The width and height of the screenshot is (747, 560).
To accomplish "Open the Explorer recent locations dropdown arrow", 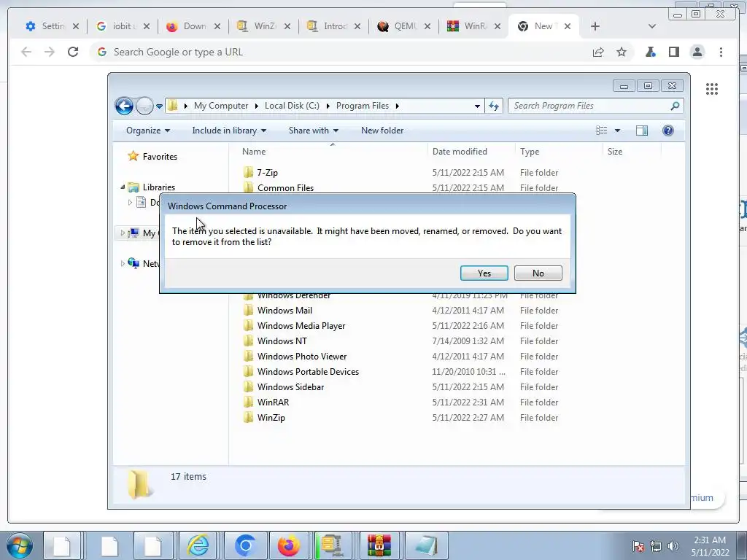I will pos(159,106).
